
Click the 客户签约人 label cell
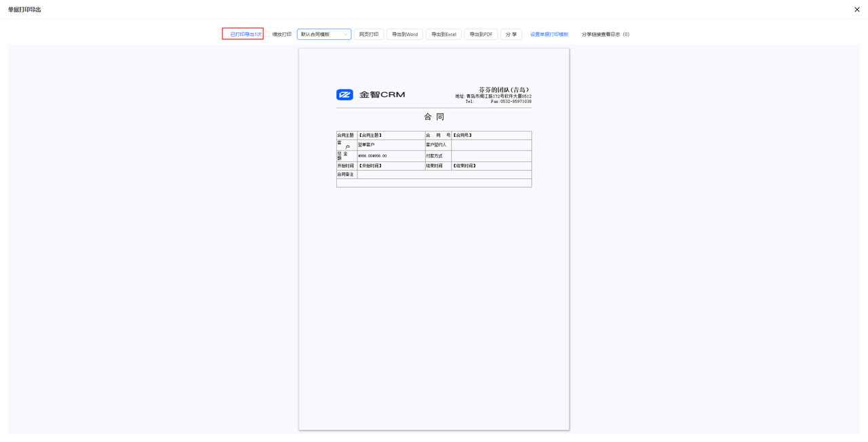point(438,145)
